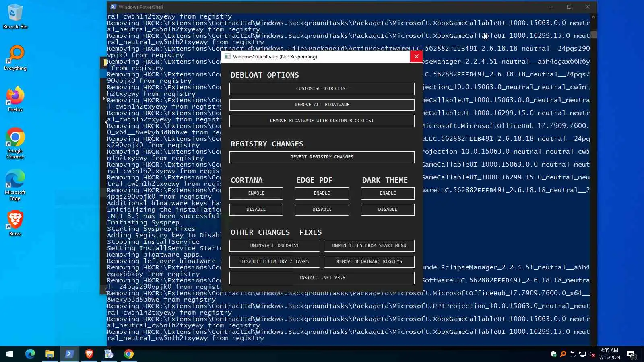This screenshot has height=362, width=644.
Task: Click the Windows10Debloater title bar icon
Action: point(227,57)
